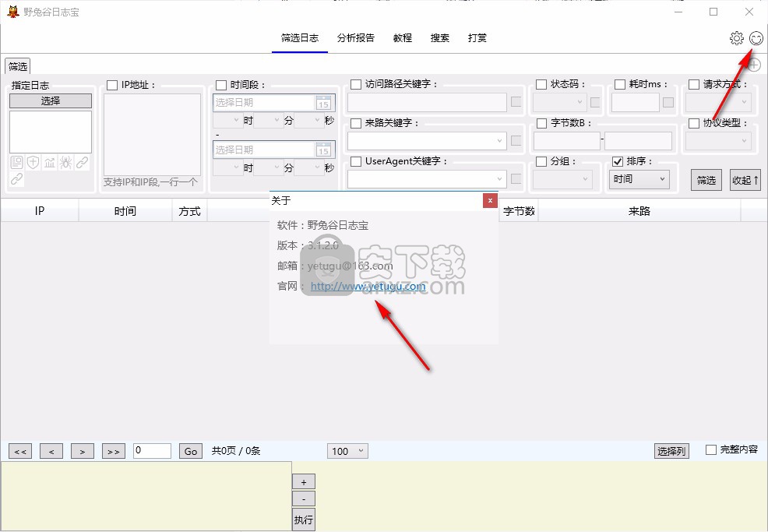Open the 搜索 tab
This screenshot has height=532, width=768.
pyautogui.click(x=440, y=37)
